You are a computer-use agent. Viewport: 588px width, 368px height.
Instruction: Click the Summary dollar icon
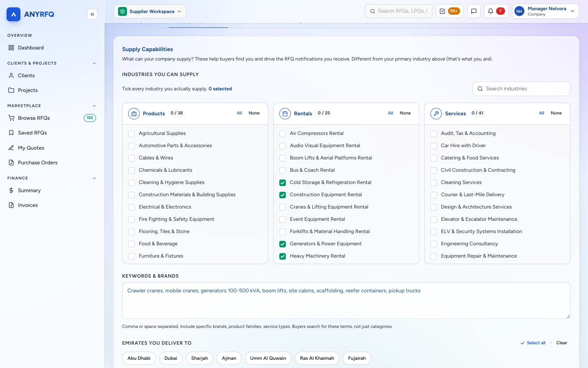pos(11,191)
